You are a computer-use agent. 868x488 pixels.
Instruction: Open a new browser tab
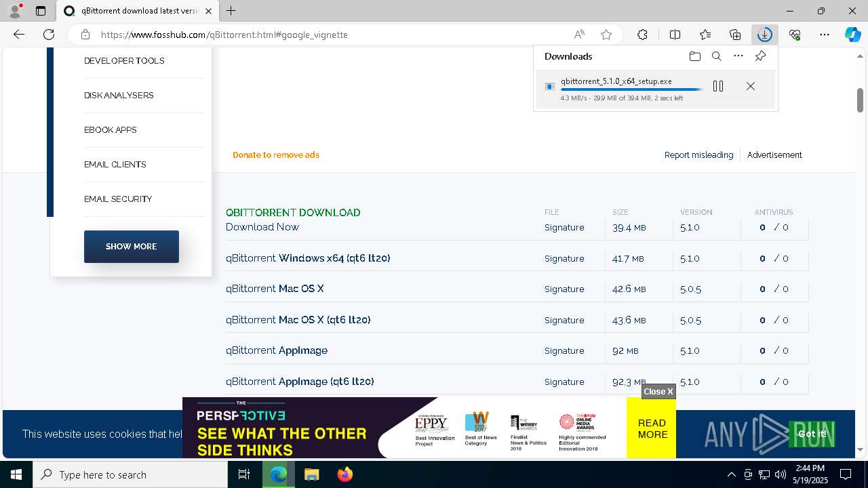point(231,11)
